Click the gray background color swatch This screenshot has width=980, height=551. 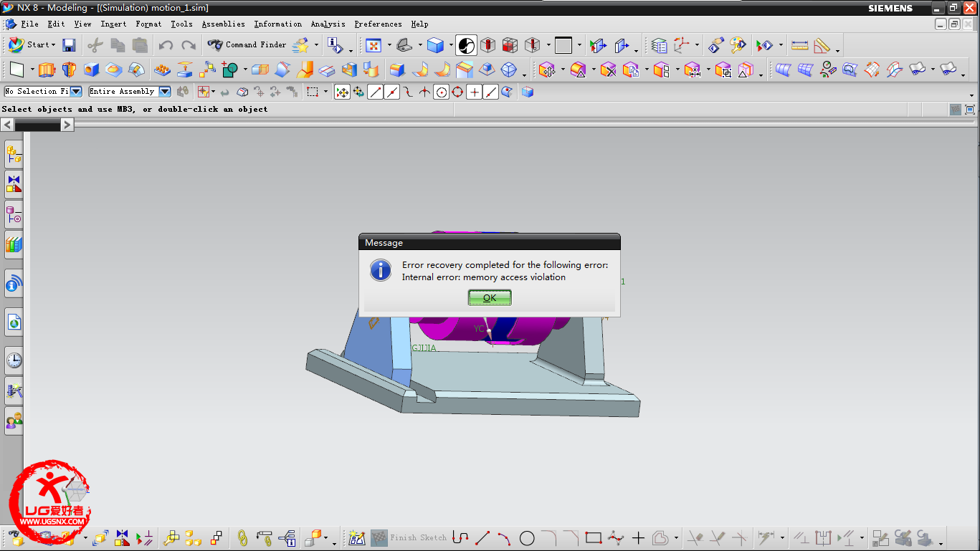pyautogui.click(x=563, y=45)
